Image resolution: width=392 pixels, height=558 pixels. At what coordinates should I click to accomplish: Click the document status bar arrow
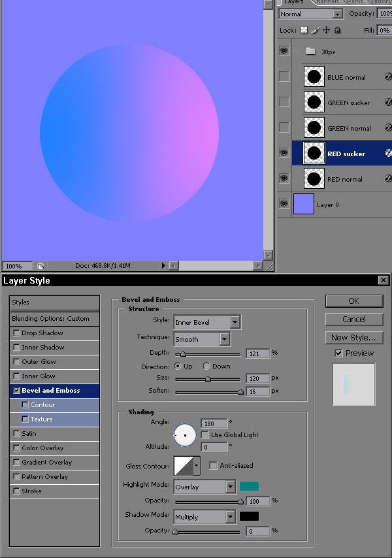coord(163,266)
